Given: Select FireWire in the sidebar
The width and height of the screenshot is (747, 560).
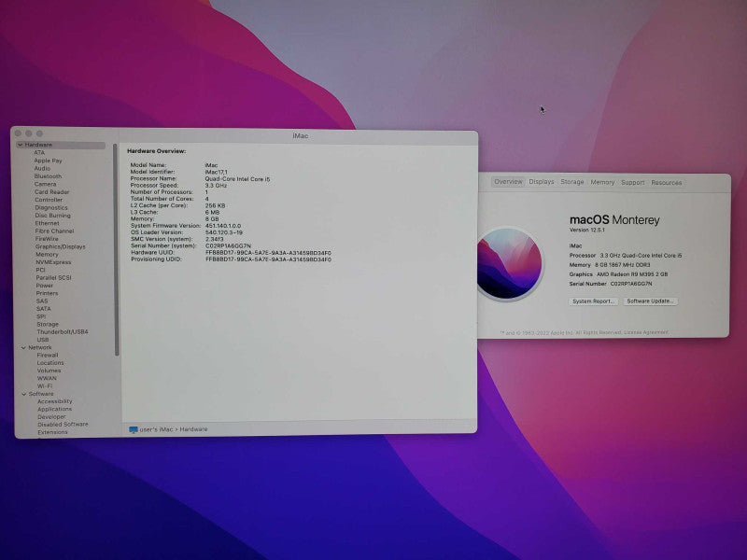Looking at the screenshot, I should click(x=47, y=239).
